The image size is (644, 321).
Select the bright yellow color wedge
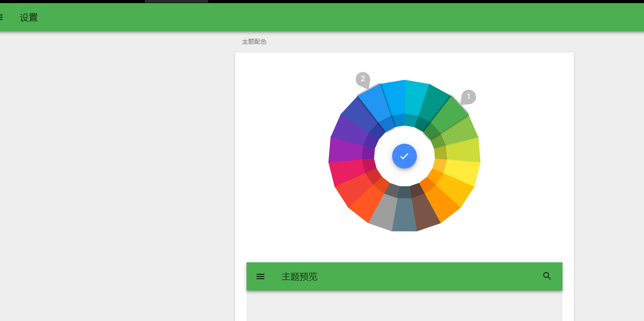pos(461,171)
